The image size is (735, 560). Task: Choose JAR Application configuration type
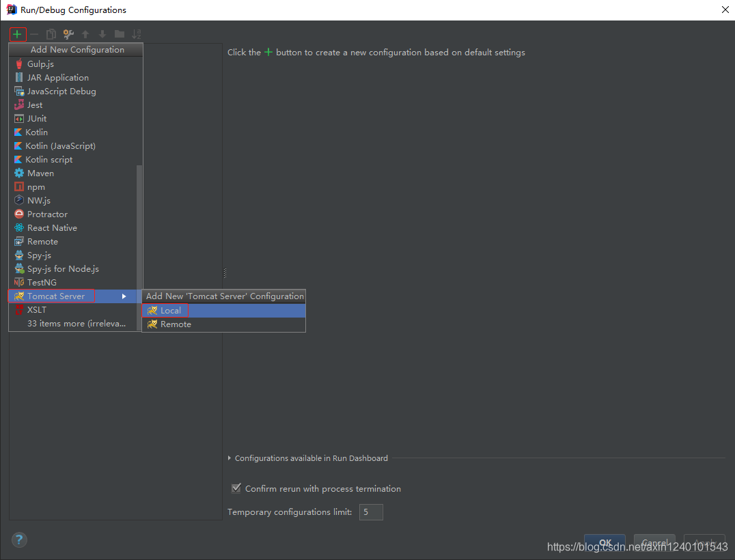[75, 77]
